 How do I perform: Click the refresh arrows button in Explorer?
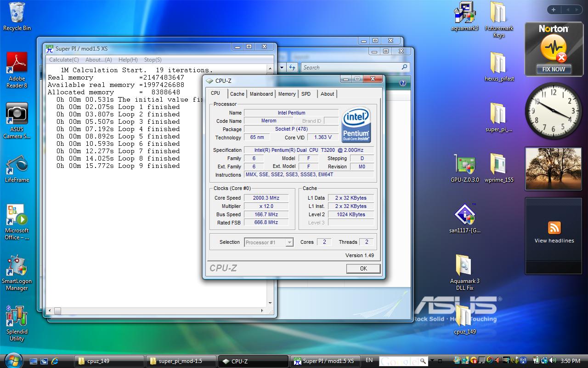click(x=292, y=68)
